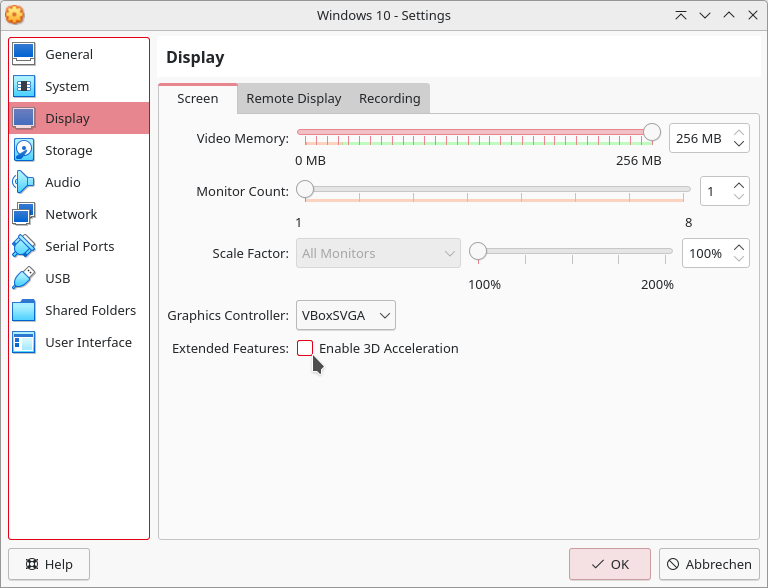Increase Video Memory with up arrow
The image size is (768, 588).
(x=739, y=133)
